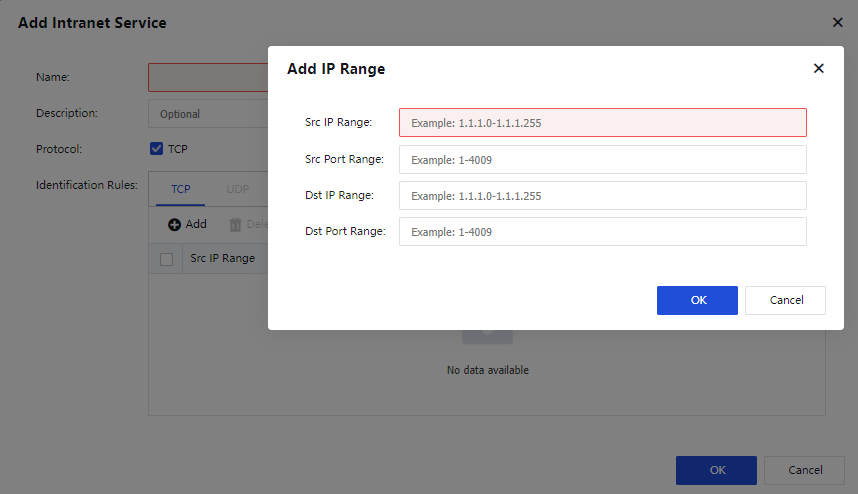Open the UDP identification rules tab
Screen dimensions: 858x494
(x=237, y=189)
